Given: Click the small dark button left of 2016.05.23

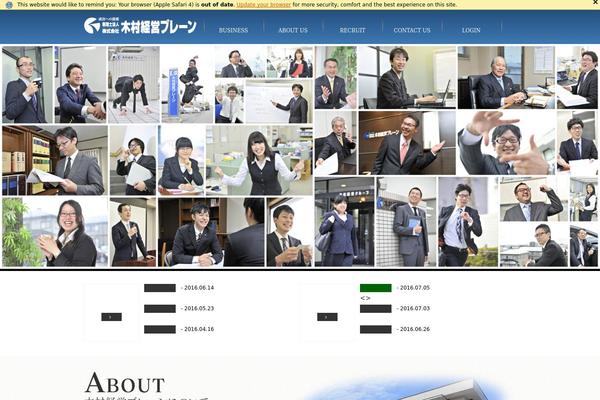Looking at the screenshot, I should (x=111, y=317).
